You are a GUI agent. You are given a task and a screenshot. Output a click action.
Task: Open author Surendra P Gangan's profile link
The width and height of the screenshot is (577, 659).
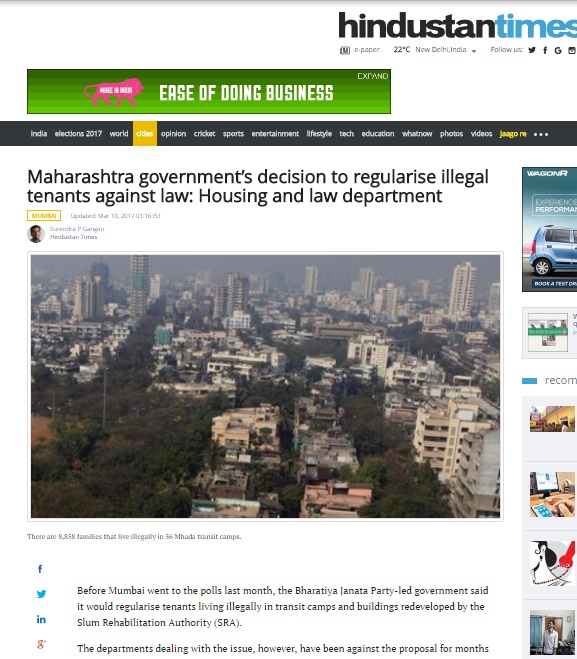click(77, 229)
